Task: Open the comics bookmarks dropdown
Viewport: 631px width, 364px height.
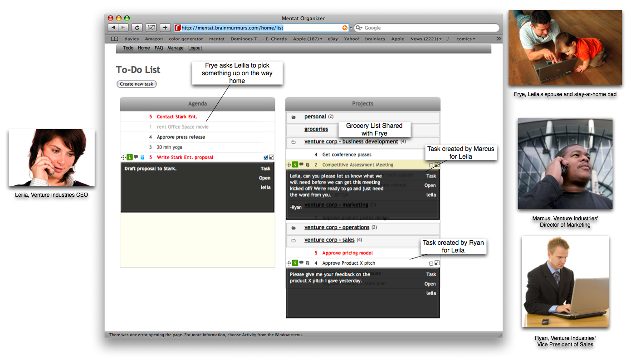Action: pyautogui.click(x=466, y=39)
